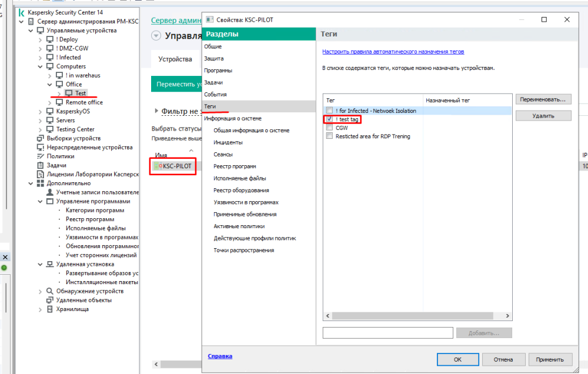This screenshot has width=588, height=374.
Task: Click the magnifier icon beside Обнаружение устройств
Action: click(50, 291)
